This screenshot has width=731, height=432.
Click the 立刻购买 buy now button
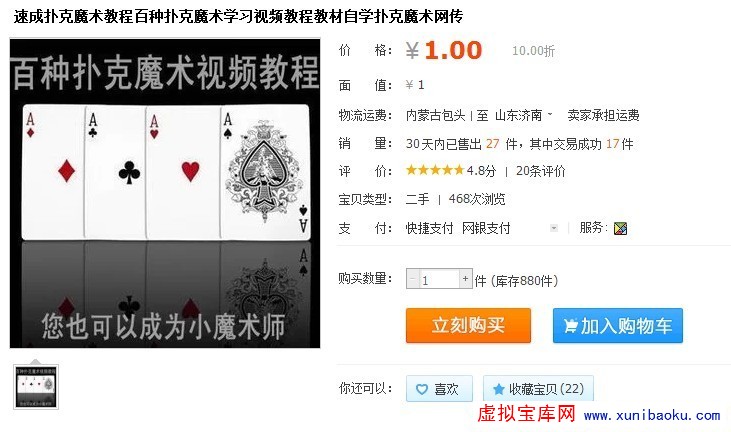click(x=468, y=325)
